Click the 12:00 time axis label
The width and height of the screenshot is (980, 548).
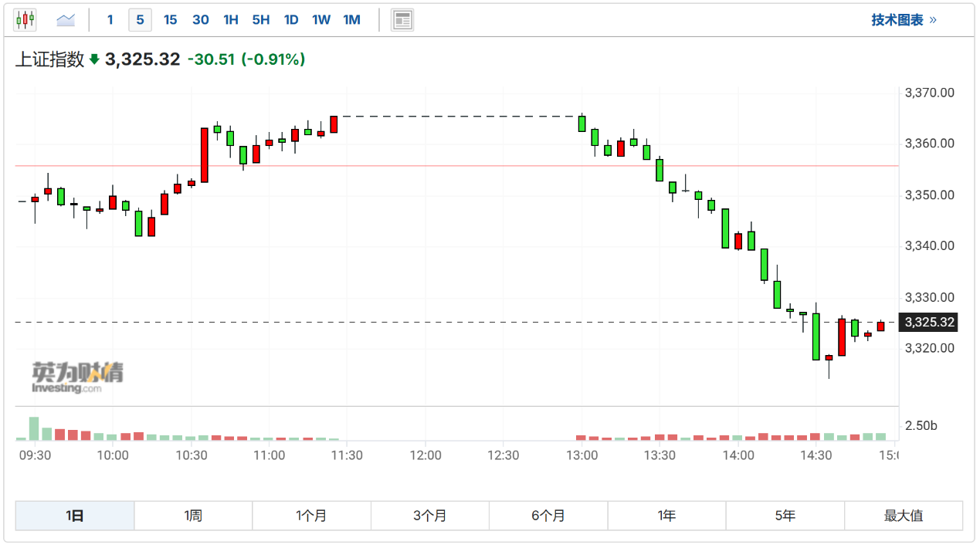click(x=426, y=455)
